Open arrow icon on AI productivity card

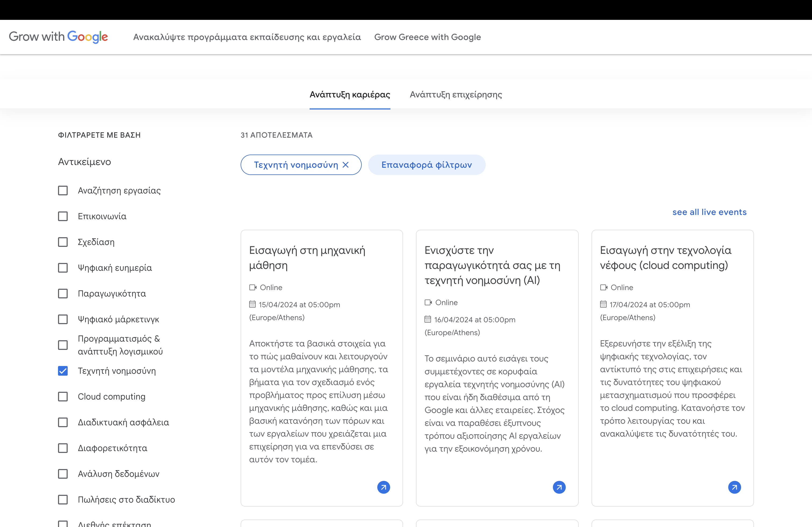tap(559, 487)
